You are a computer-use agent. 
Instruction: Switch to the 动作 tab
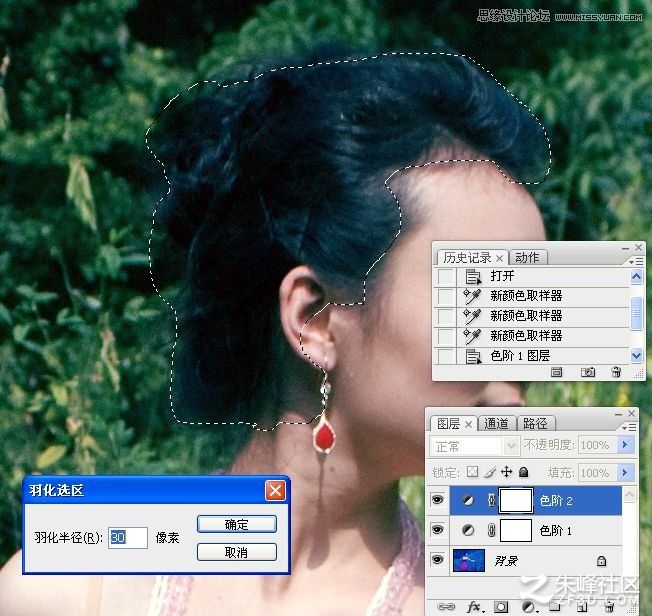[527, 257]
